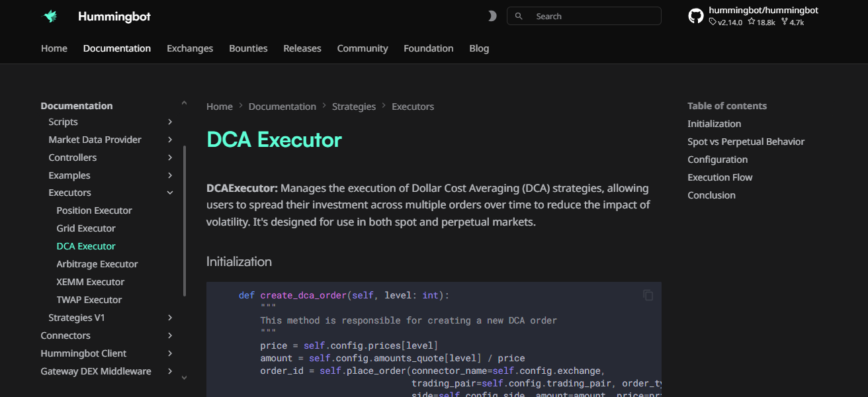Open XEMM Executor page
868x397 pixels.
pyautogui.click(x=90, y=282)
